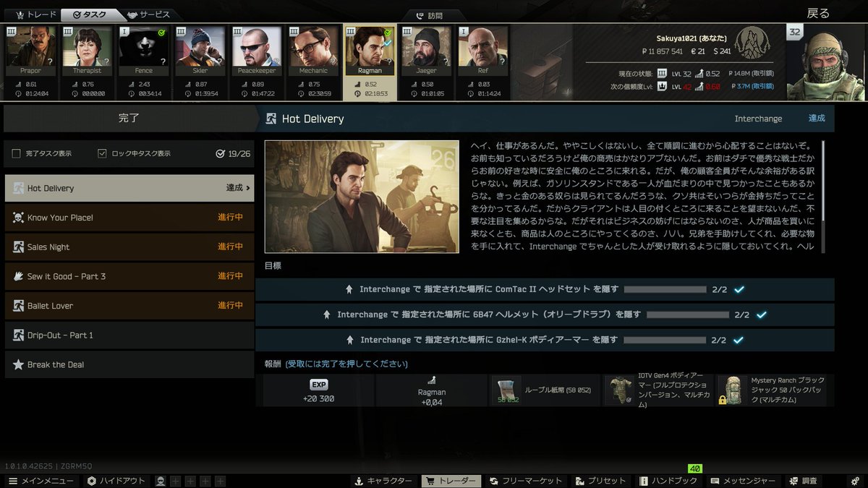
Task: Select トレーダー in the bottom bar
Action: pyautogui.click(x=451, y=481)
